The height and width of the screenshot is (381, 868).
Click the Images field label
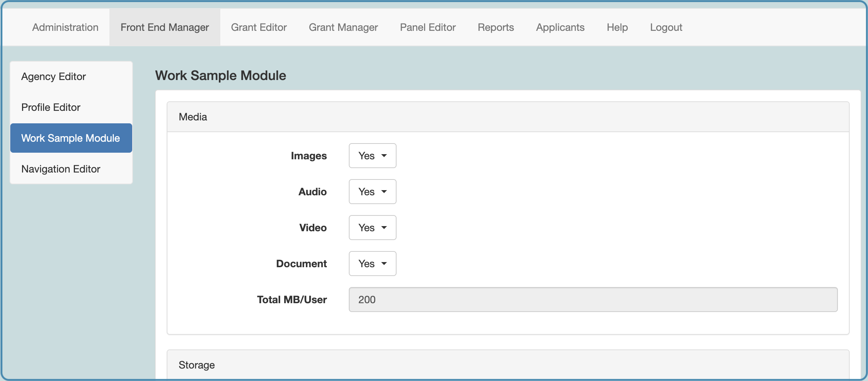tap(309, 156)
